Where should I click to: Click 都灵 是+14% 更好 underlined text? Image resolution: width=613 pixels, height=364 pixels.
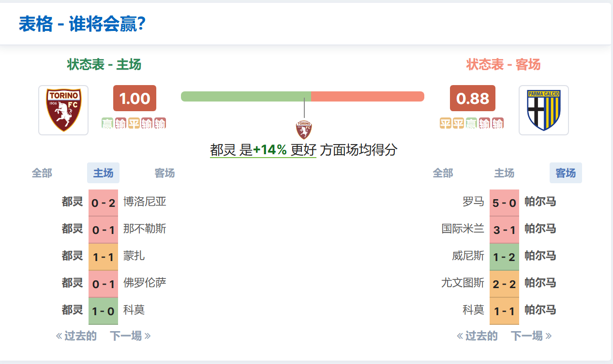point(263,150)
